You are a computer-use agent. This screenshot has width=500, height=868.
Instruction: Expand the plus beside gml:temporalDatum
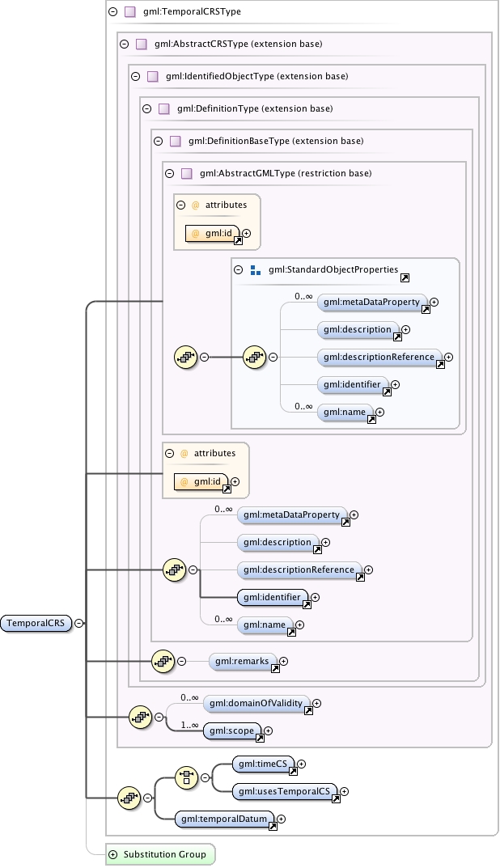point(282,819)
